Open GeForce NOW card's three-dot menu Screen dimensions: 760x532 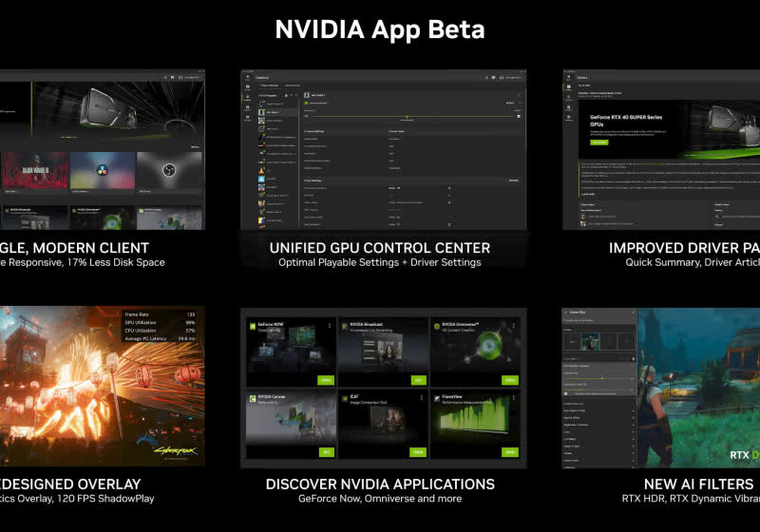click(x=330, y=325)
